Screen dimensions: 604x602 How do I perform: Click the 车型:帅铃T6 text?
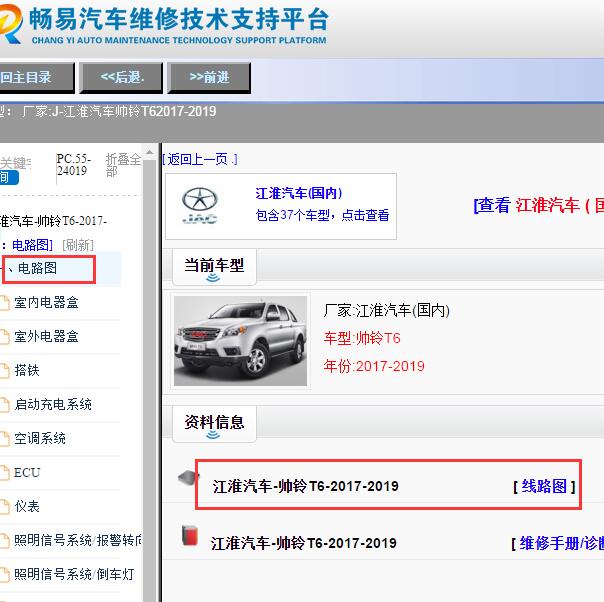[362, 338]
